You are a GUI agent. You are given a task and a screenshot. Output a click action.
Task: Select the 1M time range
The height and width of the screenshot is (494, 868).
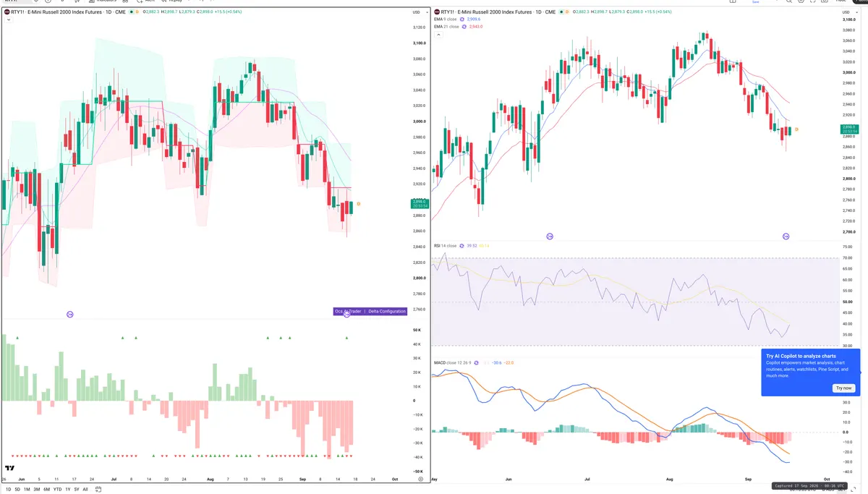(27, 490)
